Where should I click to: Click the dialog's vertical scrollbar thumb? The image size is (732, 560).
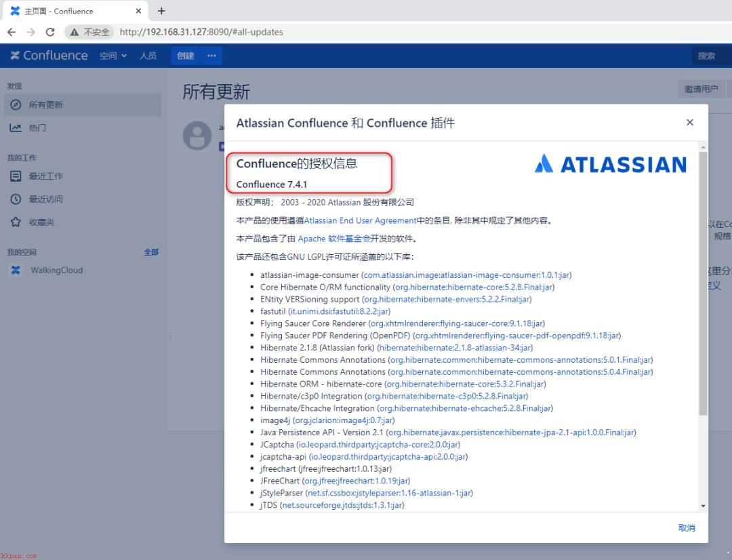tap(703, 283)
